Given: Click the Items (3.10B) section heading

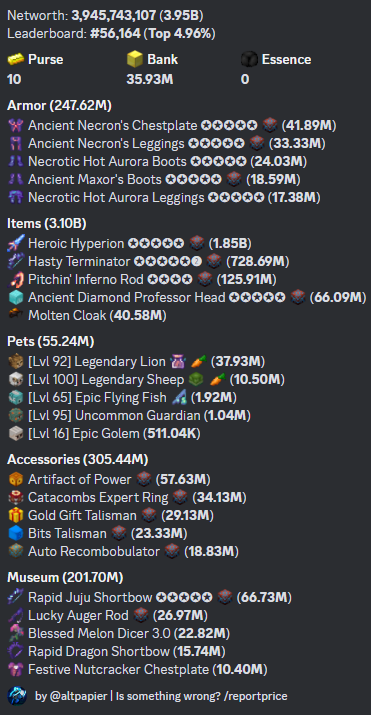Looking at the screenshot, I should tap(46, 223).
